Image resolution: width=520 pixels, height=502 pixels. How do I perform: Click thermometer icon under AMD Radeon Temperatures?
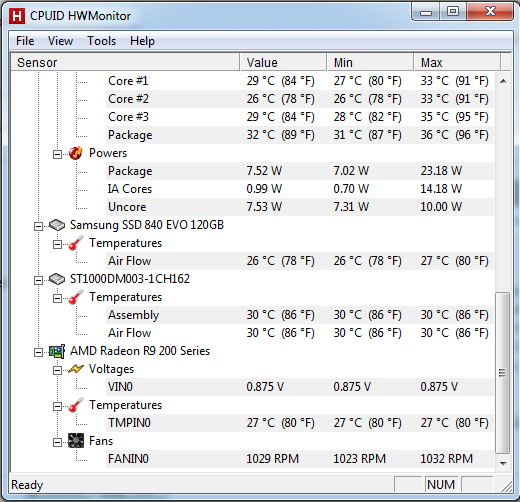coord(76,405)
